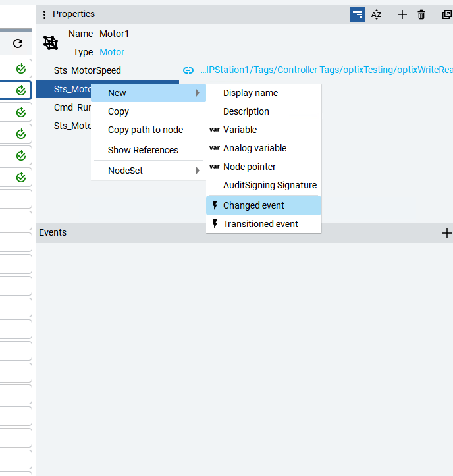The image size is (453, 476).
Task: Add a Changed event
Action: [263, 205]
